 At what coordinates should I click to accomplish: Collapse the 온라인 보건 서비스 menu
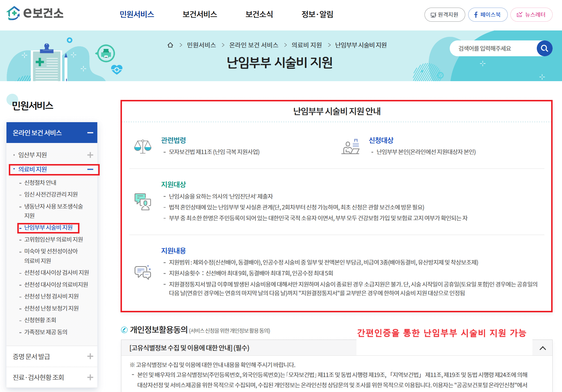(x=91, y=132)
